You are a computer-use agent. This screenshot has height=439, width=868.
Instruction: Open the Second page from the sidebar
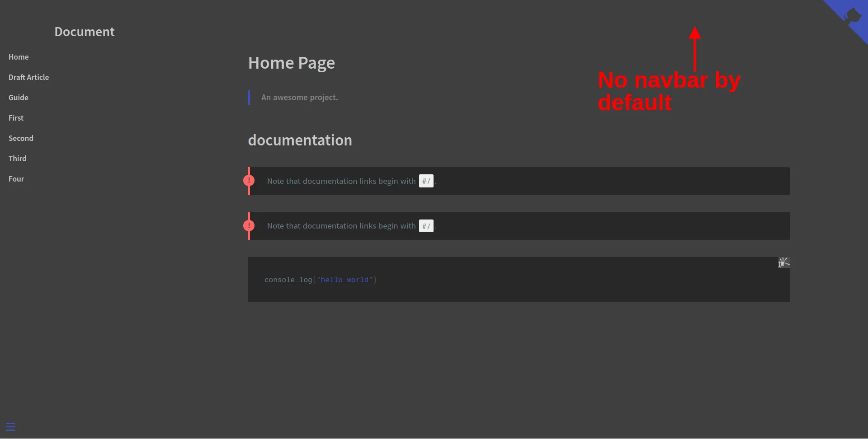(x=21, y=138)
